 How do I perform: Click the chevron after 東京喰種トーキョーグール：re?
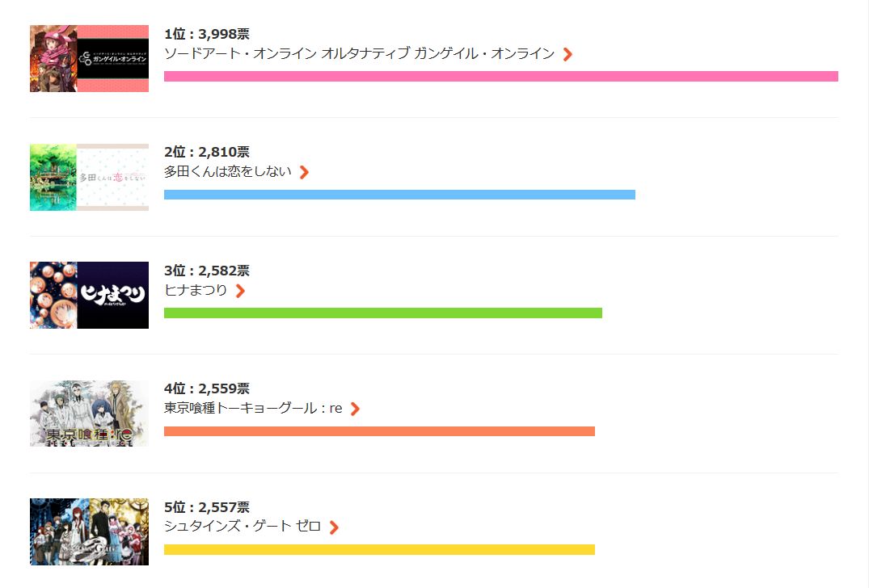tap(355, 409)
